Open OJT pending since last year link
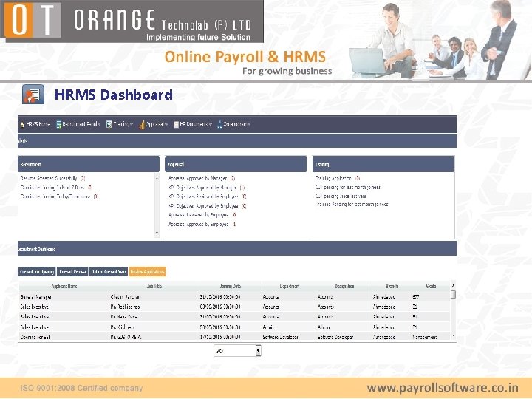This screenshot has height=399, width=532. [341, 196]
